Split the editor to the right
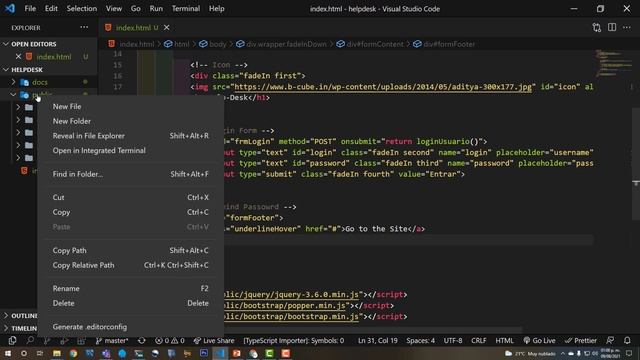The image size is (640, 360). pyautogui.click(x=612, y=27)
